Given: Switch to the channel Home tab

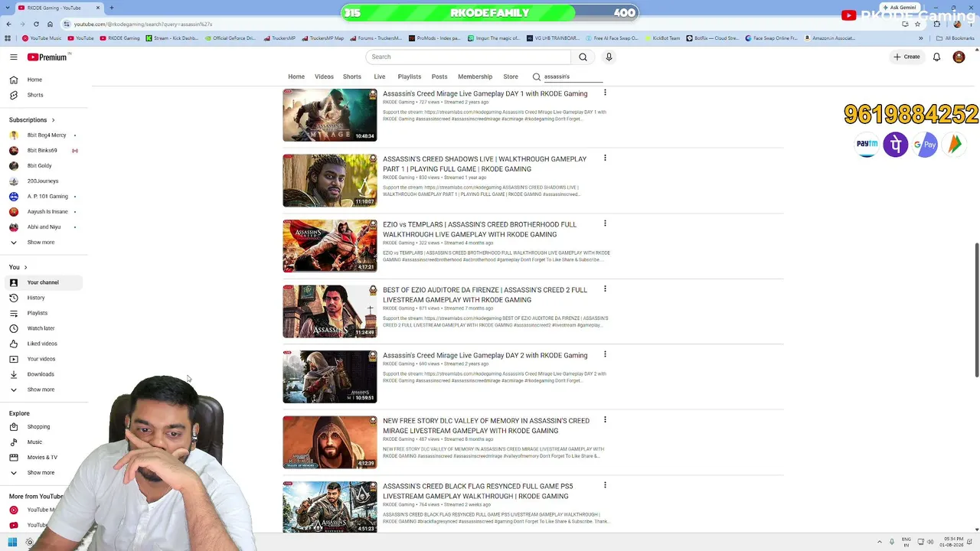Looking at the screenshot, I should click(296, 77).
